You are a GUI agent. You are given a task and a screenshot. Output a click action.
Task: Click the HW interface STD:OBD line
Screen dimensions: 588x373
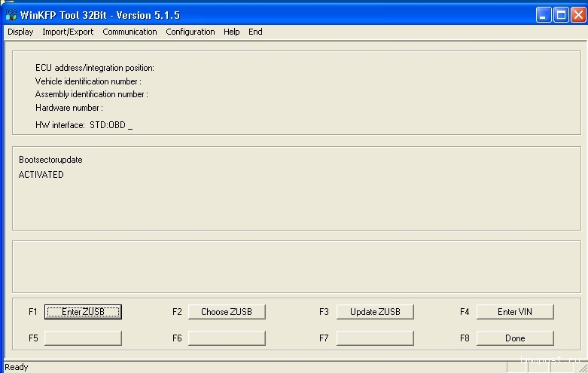pyautogui.click(x=83, y=125)
